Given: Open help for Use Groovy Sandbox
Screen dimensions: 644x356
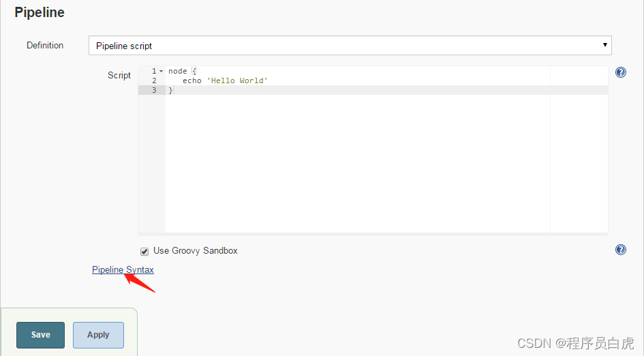Looking at the screenshot, I should pos(621,250).
